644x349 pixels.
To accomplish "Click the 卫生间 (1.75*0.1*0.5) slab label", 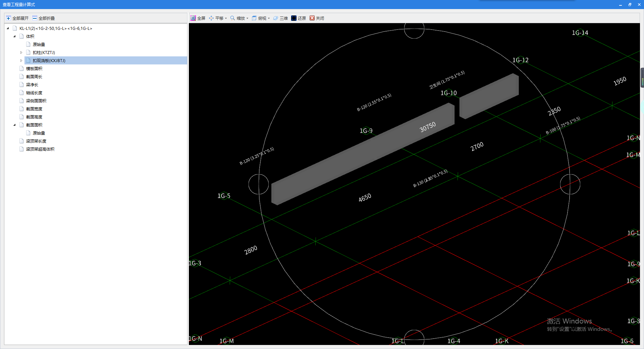I will [x=447, y=80].
